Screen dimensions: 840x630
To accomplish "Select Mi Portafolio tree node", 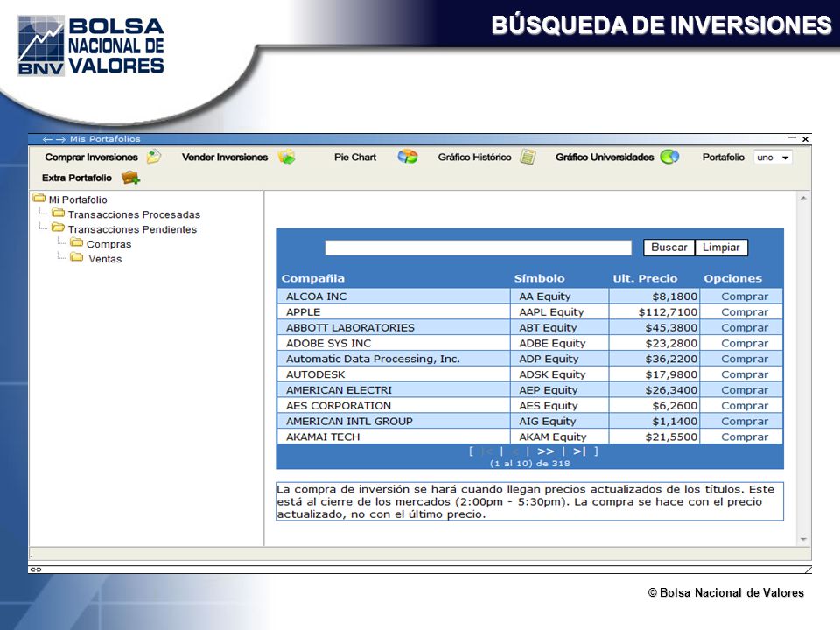I will point(78,199).
